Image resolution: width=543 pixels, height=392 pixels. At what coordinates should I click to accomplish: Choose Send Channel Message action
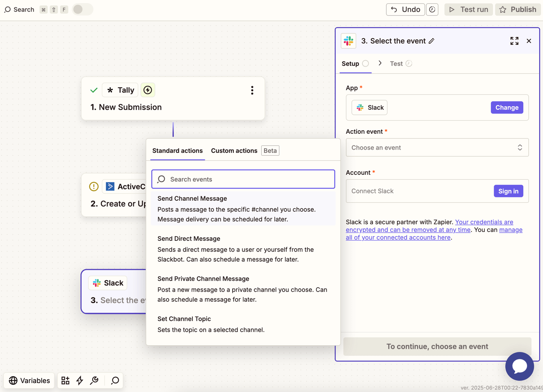[243, 209]
